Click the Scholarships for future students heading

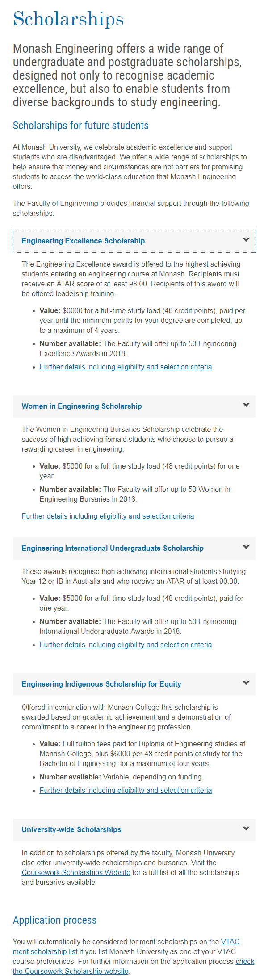tap(80, 126)
